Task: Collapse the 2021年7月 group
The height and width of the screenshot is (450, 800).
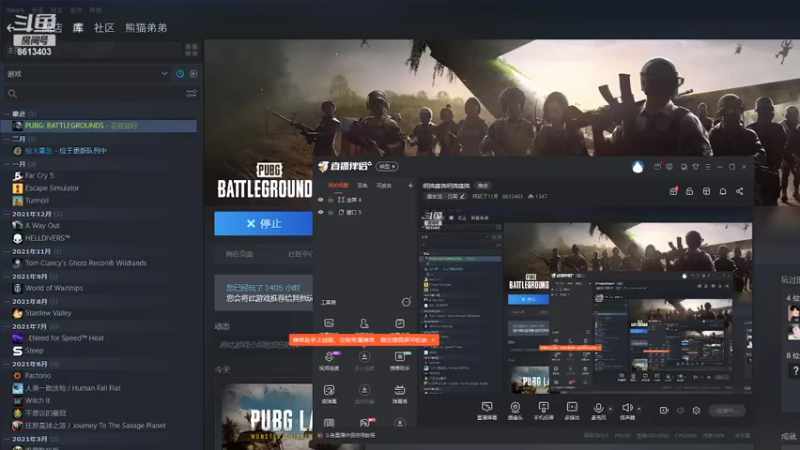Action: [7, 326]
